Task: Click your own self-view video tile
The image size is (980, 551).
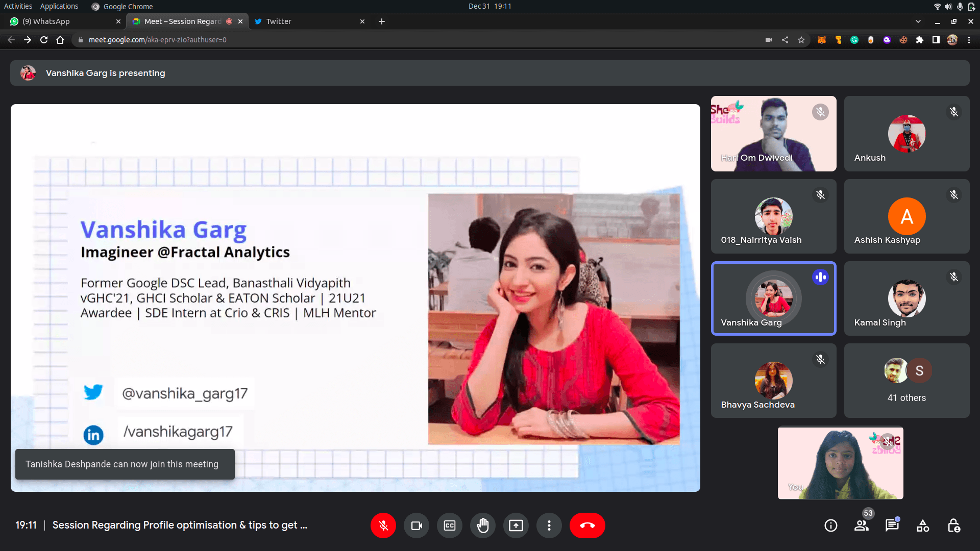Action: [841, 463]
